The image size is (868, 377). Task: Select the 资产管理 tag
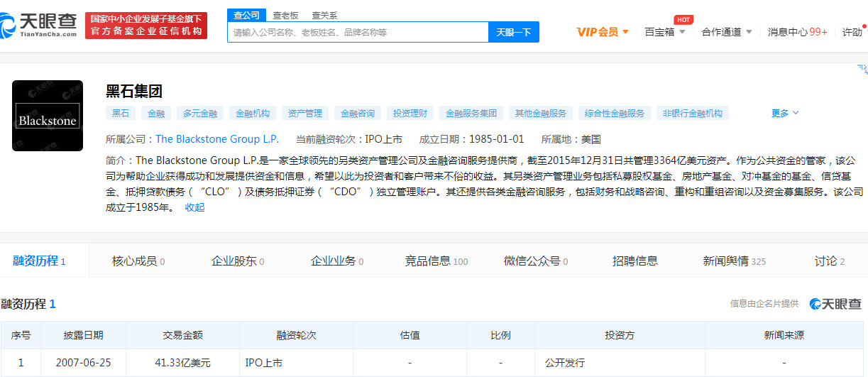305,113
